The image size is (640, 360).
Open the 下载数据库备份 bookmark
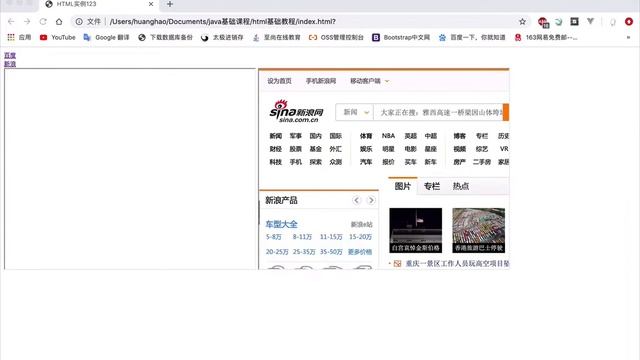click(x=165, y=38)
